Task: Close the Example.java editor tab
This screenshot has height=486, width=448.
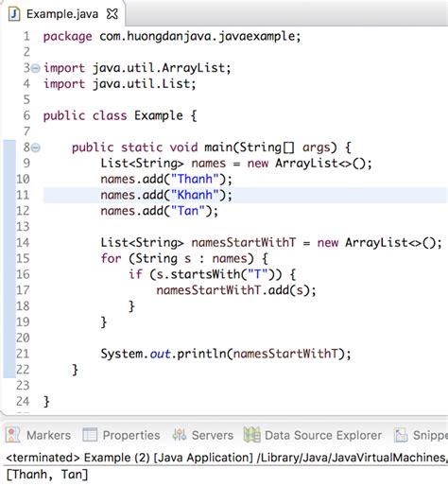Action: click(x=112, y=14)
